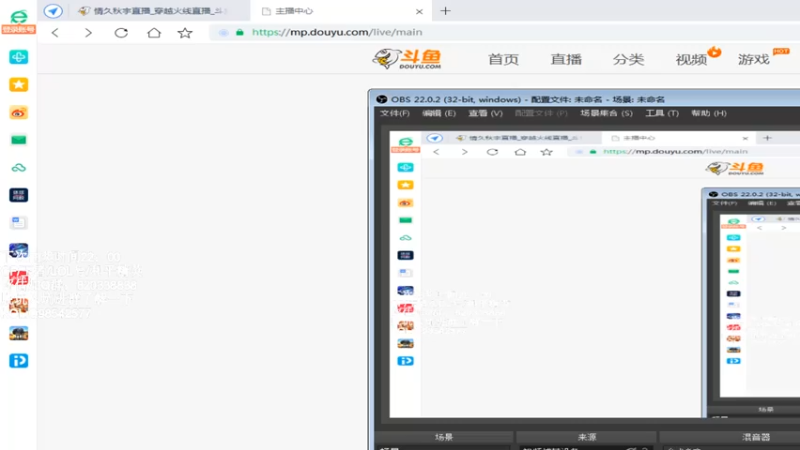
Task: Click the 360 browser login account logo
Action: point(18,21)
